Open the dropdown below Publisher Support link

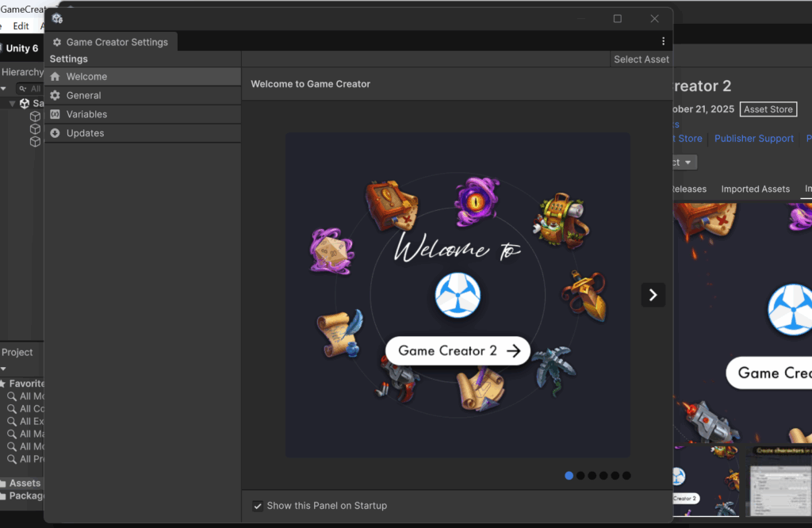click(x=685, y=163)
